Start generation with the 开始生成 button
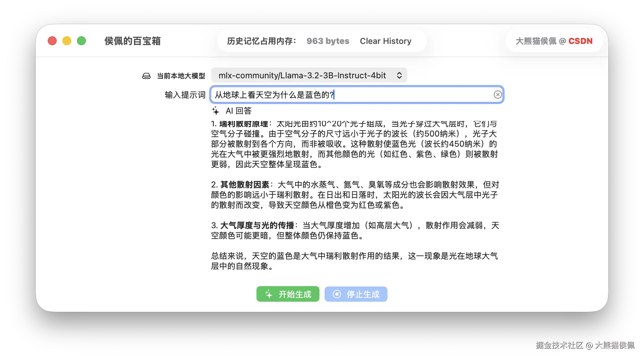The image size is (644, 359). (287, 294)
